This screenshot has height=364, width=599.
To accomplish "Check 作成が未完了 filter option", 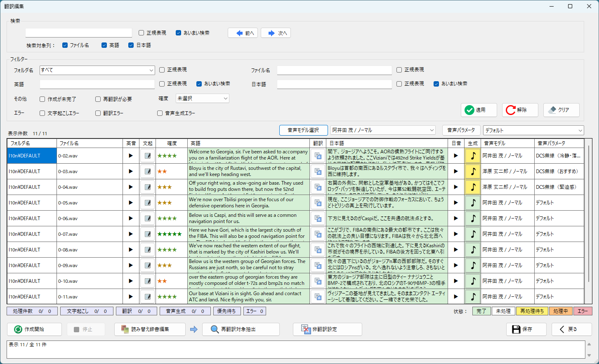I will coord(42,99).
